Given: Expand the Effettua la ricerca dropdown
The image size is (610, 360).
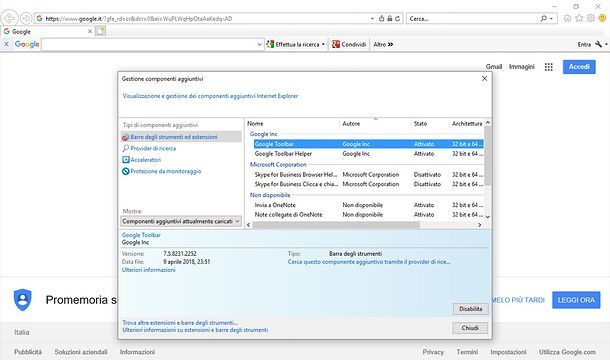Looking at the screenshot, I should (323, 44).
